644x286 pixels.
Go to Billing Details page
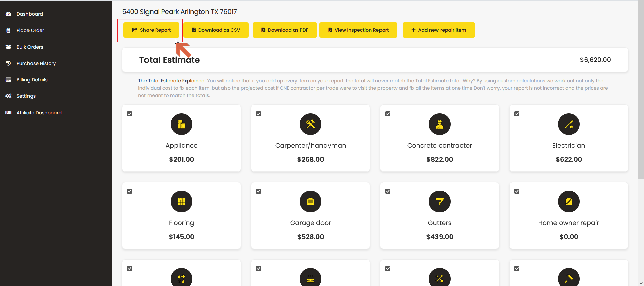(x=32, y=80)
